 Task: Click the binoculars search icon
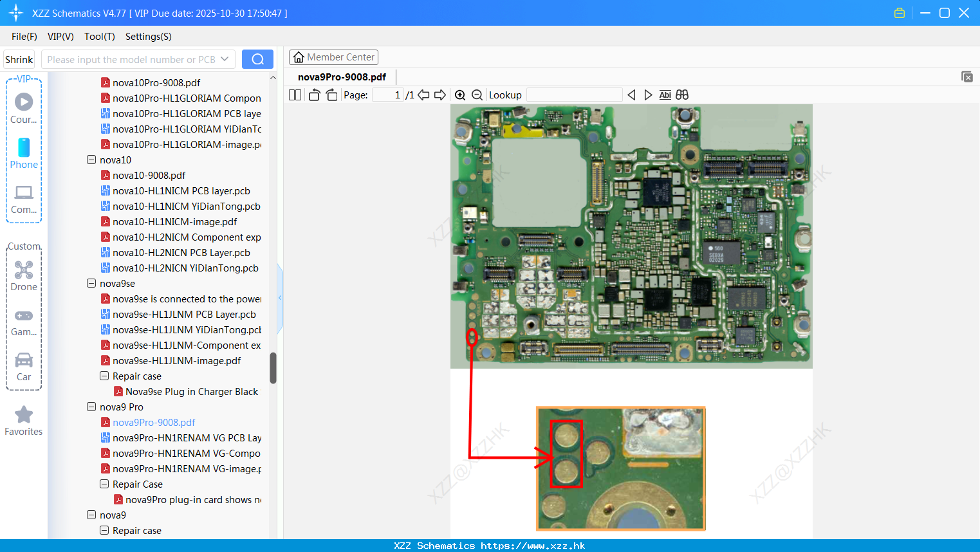point(682,95)
